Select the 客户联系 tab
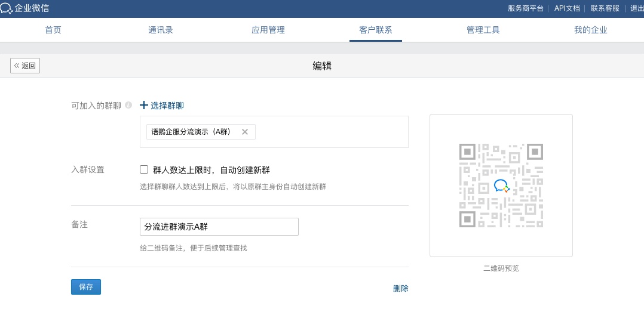This screenshot has width=644, height=309. tap(376, 30)
